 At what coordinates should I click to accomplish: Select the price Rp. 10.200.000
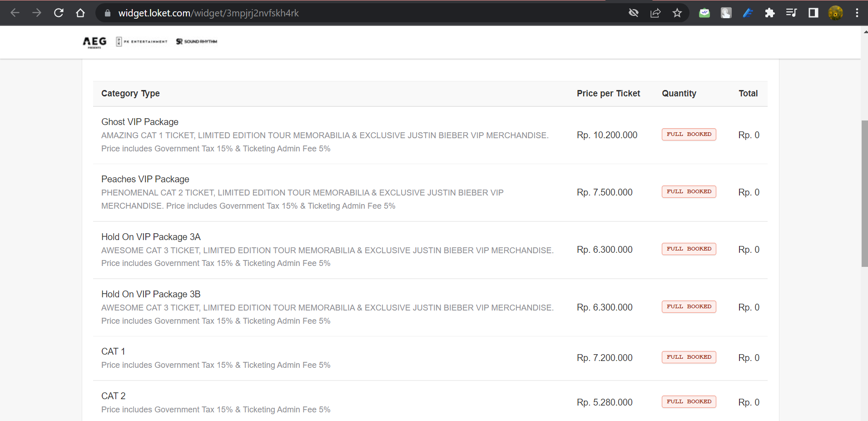coord(607,135)
